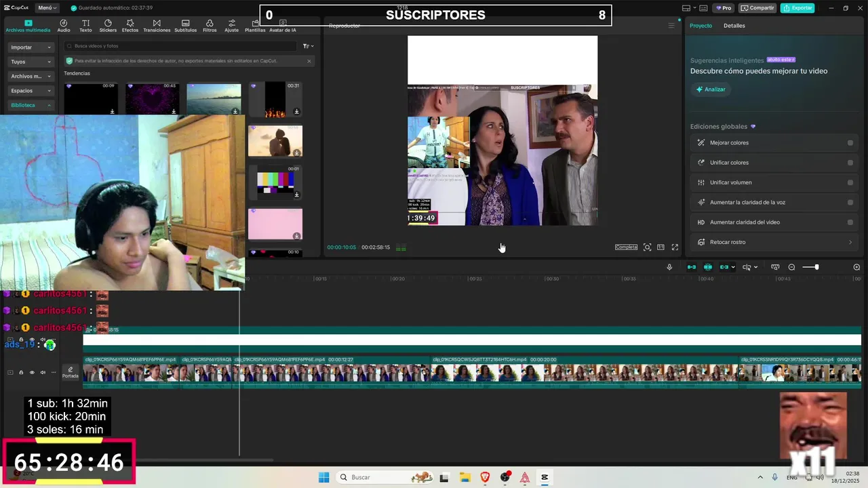Open player fullscreen view
Screen dimensions: 868x488
(x=675, y=247)
